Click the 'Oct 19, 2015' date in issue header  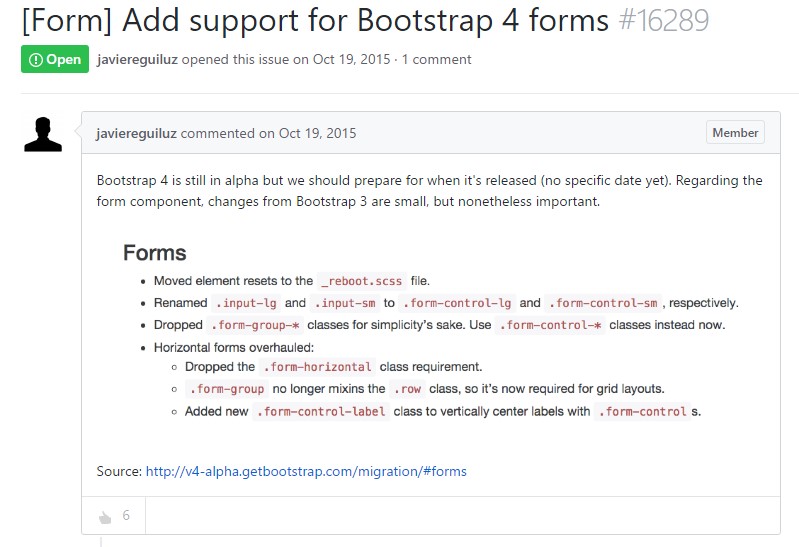pos(351,59)
